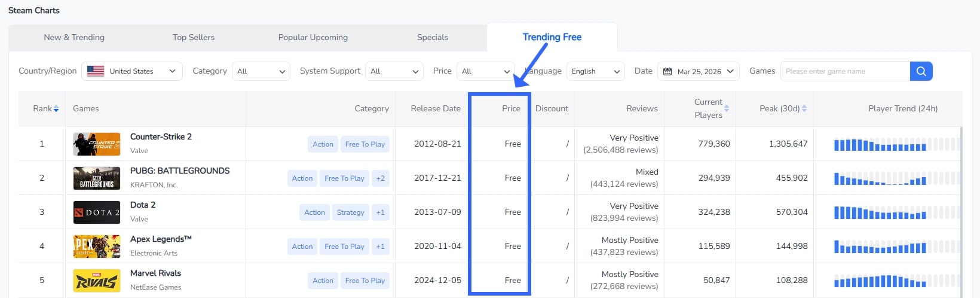Click the Steam Charts heading

(34, 10)
